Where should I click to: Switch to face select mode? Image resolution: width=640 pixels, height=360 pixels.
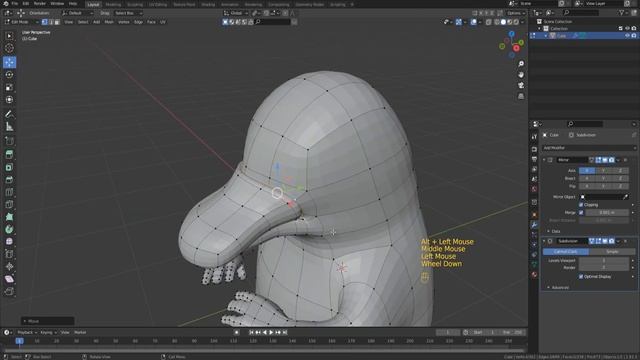(57, 22)
